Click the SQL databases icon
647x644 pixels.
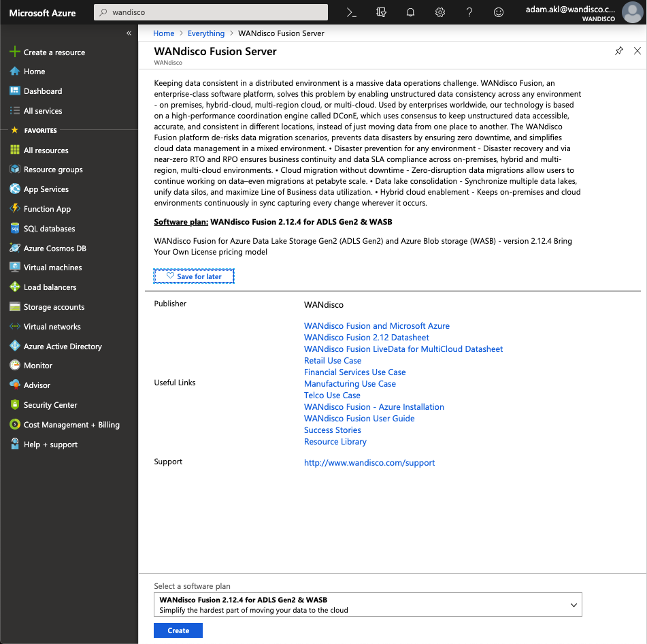pos(14,228)
